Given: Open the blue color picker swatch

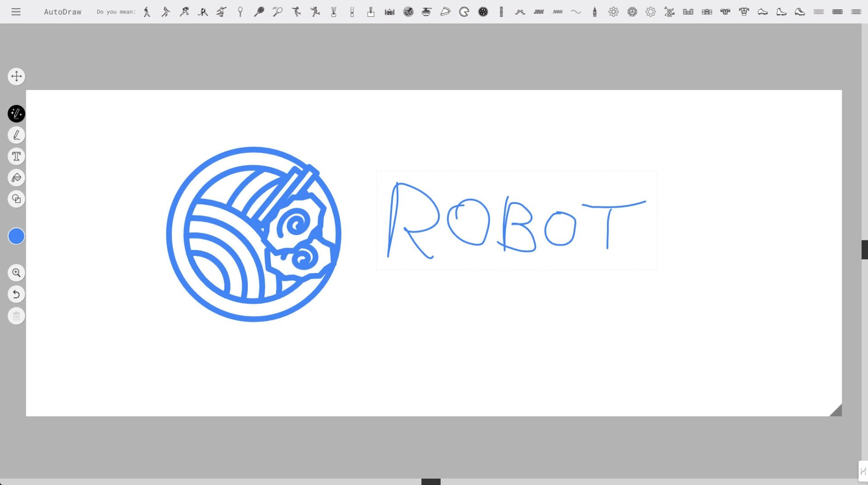Looking at the screenshot, I should click(x=16, y=236).
